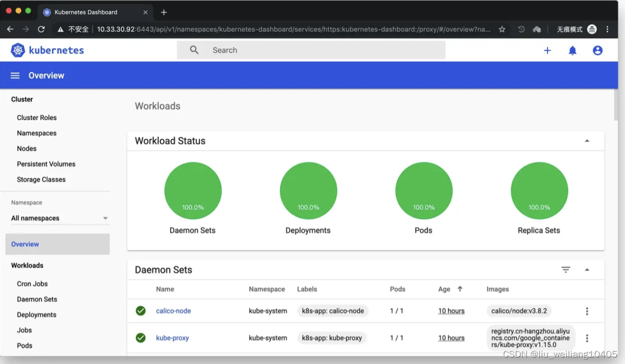Viewport: 625px width, 364px height.
Task: Click the Namespace column header
Action: click(x=267, y=289)
